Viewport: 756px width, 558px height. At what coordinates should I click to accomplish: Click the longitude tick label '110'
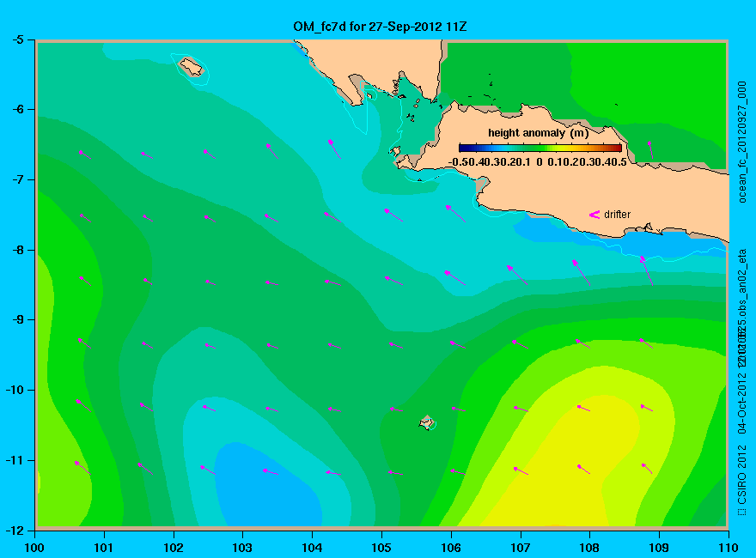[729, 548]
